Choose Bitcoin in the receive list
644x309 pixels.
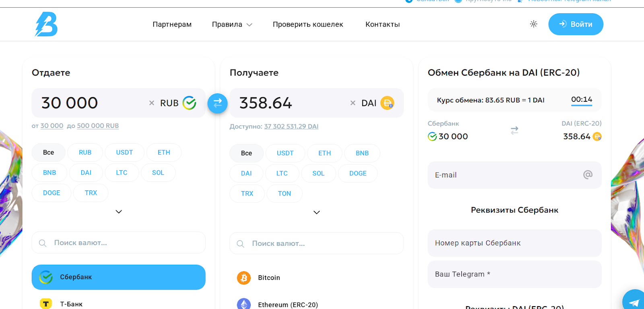click(x=317, y=278)
